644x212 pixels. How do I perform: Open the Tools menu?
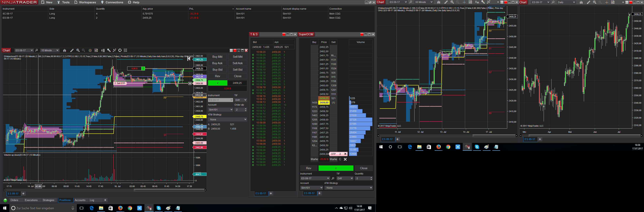(63, 2)
